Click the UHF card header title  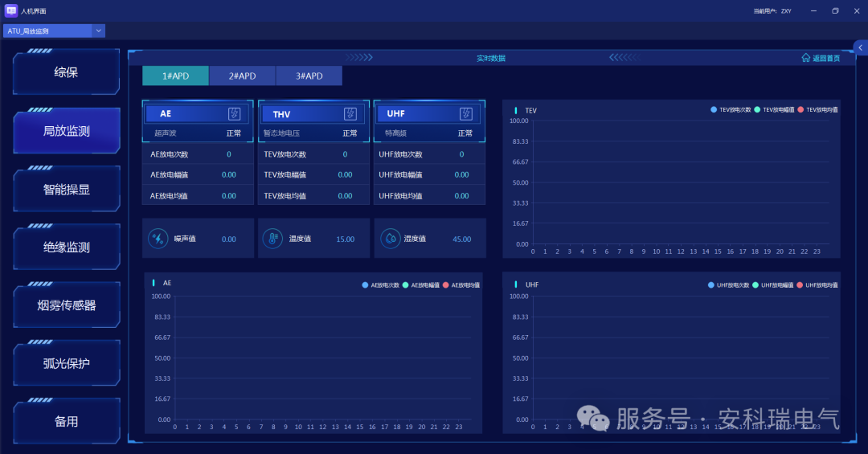(395, 113)
